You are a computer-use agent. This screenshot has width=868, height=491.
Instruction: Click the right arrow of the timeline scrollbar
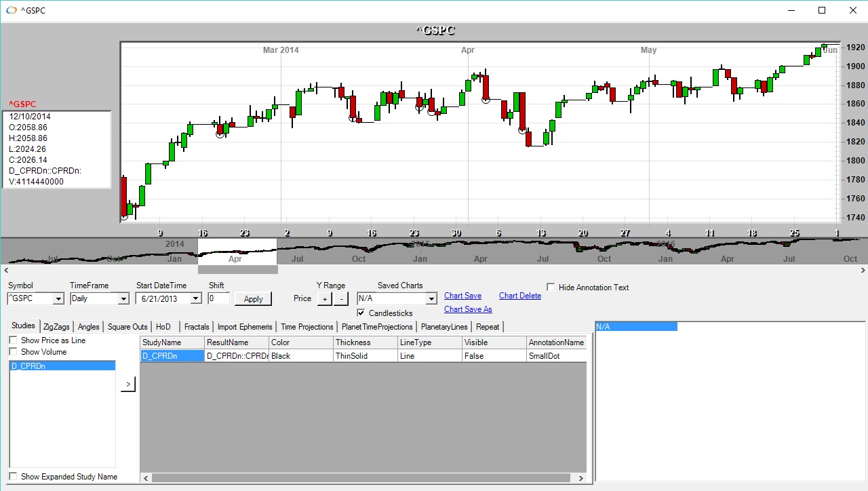[862, 270]
